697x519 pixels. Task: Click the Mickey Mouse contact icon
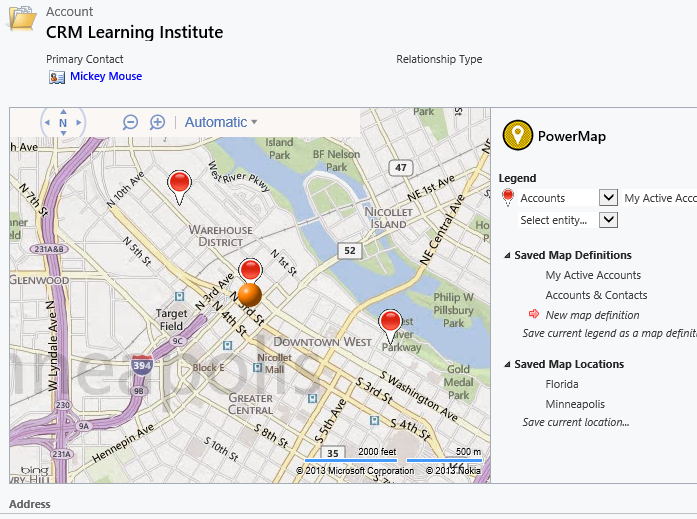(57, 77)
